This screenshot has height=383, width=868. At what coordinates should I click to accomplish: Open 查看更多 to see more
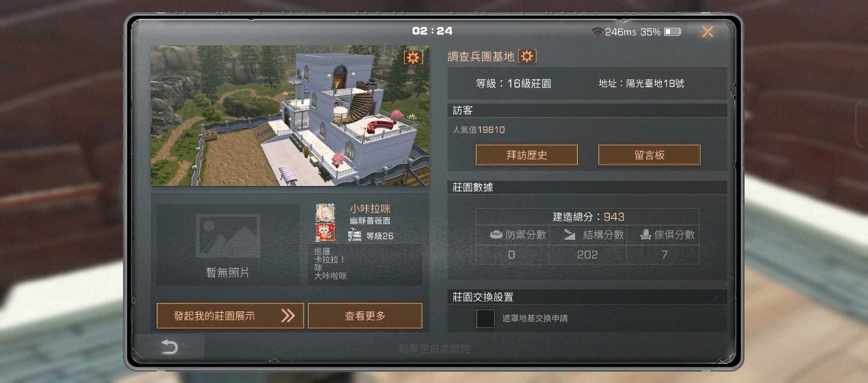click(365, 316)
